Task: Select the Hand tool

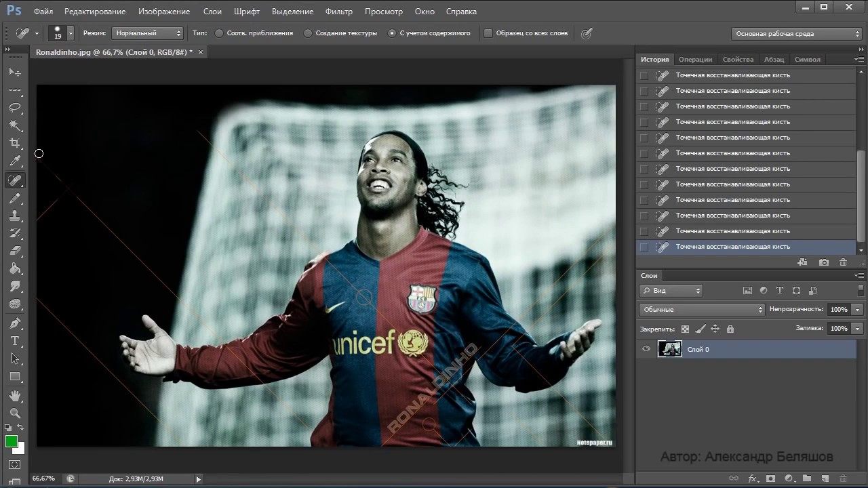Action: pos(15,396)
